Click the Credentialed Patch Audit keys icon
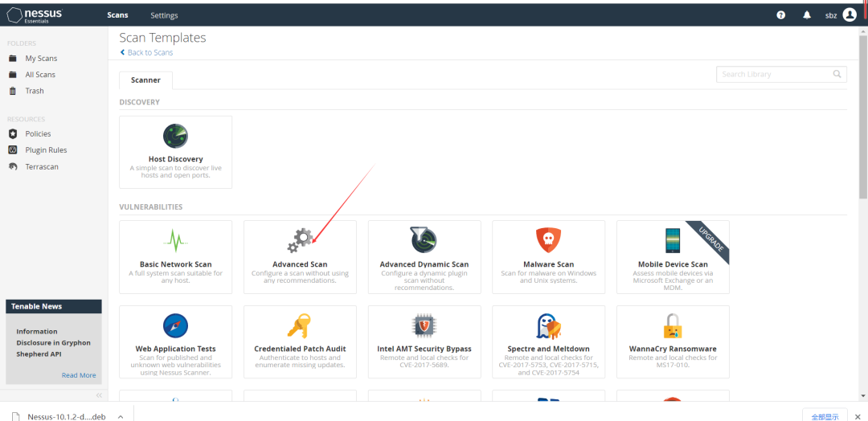 pos(300,325)
